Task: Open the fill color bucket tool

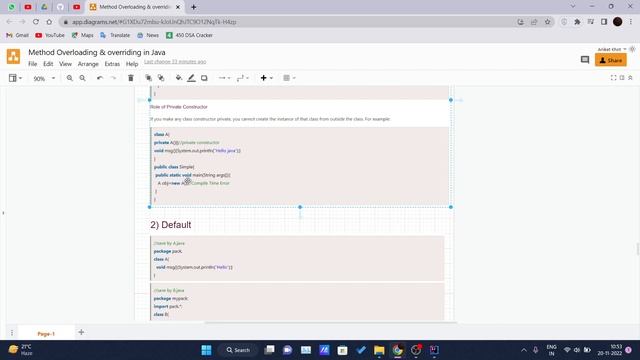Action: 179,78
